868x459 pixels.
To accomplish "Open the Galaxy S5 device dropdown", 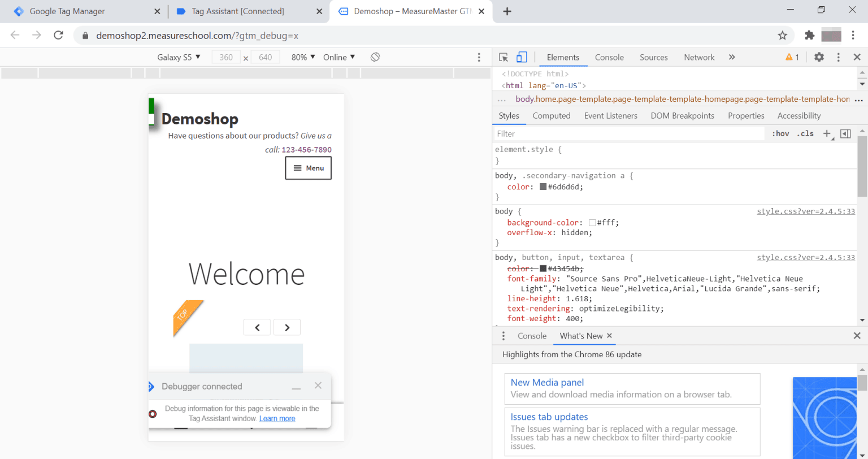I will pos(179,57).
